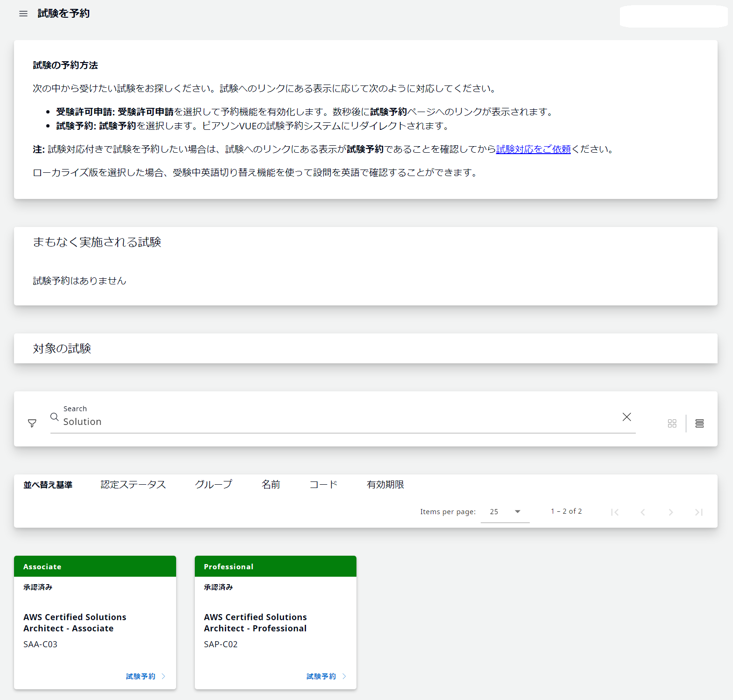Go to next results page
Image resolution: width=733 pixels, height=700 pixels.
pyautogui.click(x=671, y=512)
